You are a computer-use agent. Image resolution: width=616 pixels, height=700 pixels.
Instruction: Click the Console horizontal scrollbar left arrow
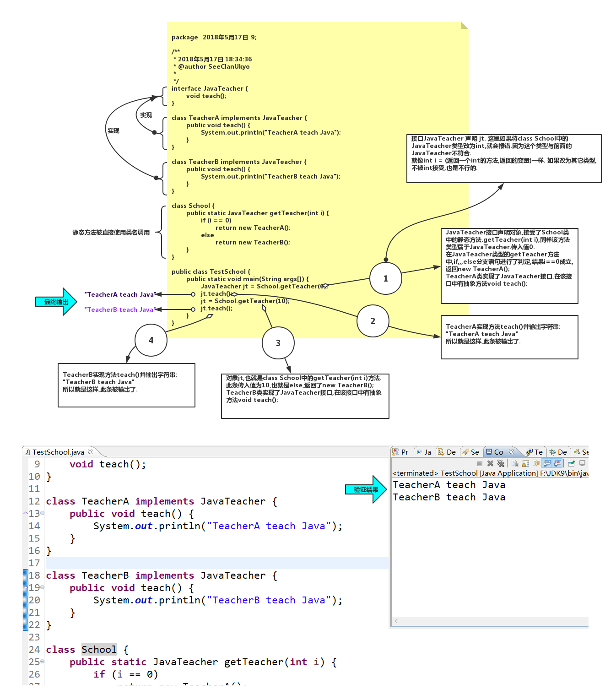coord(396,621)
